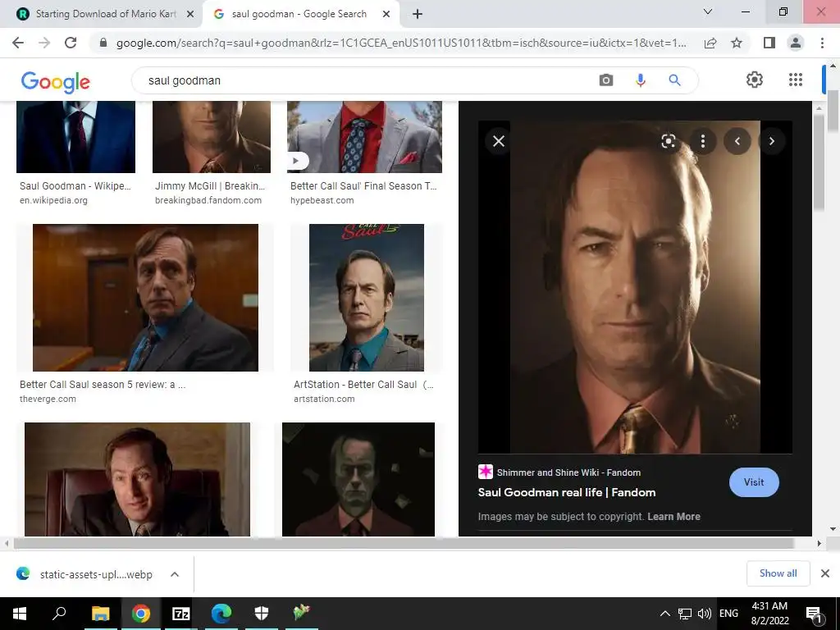Open the Learn More copyright link
Screen dimensions: 840x630
point(674,517)
